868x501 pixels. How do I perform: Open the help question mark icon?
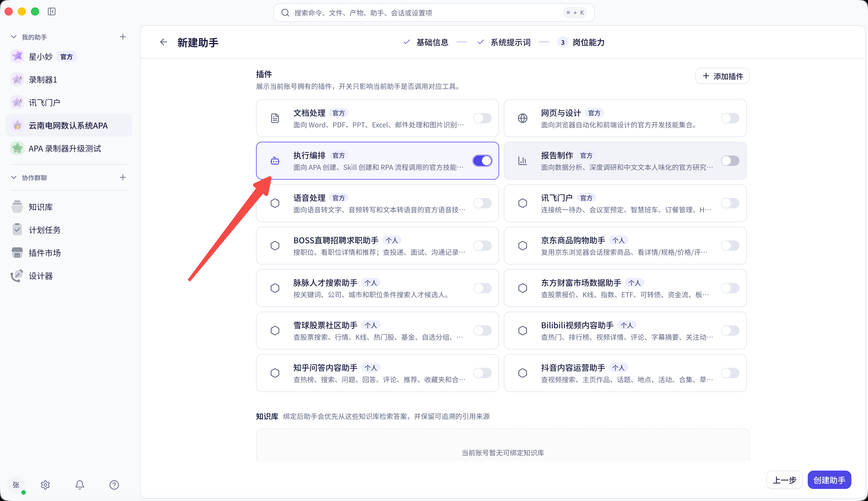click(x=114, y=484)
